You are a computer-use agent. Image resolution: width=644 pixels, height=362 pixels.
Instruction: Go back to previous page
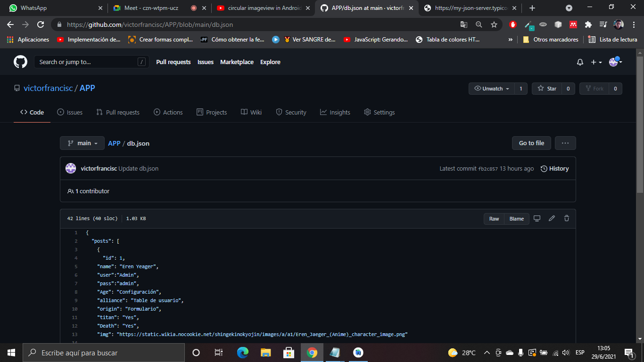[10, 25]
